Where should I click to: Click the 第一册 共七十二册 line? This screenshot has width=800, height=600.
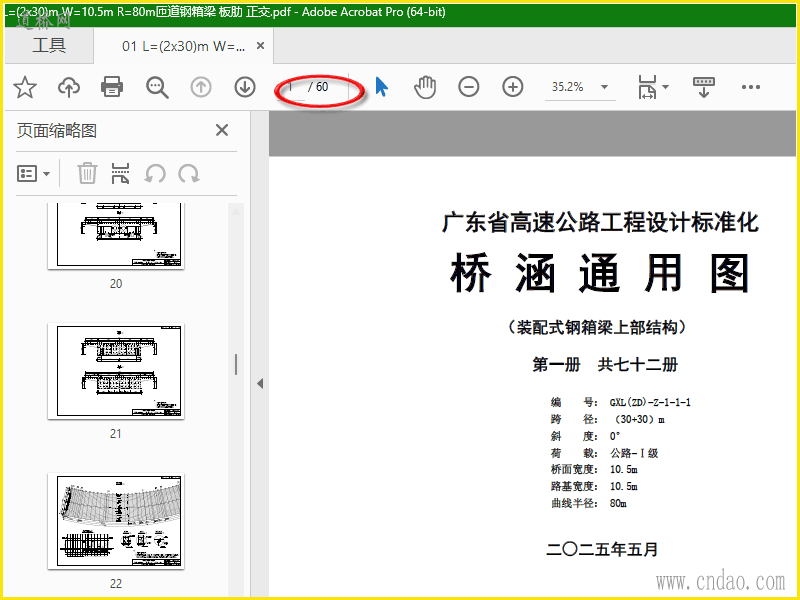click(605, 365)
